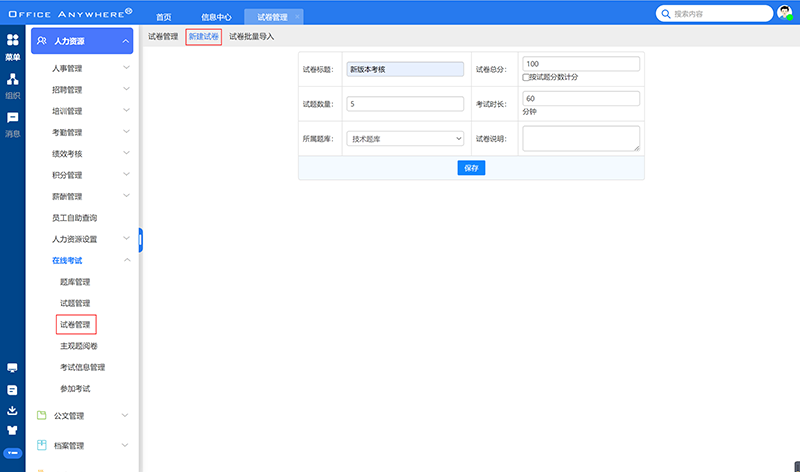Click the 试题数量 input field
The image size is (800, 472).
click(405, 104)
